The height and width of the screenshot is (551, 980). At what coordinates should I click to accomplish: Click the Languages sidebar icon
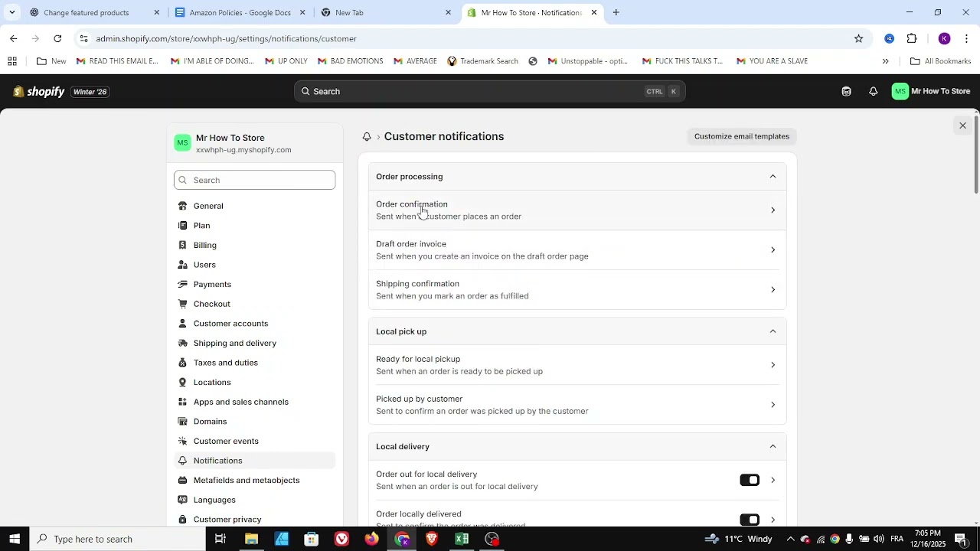(x=182, y=500)
